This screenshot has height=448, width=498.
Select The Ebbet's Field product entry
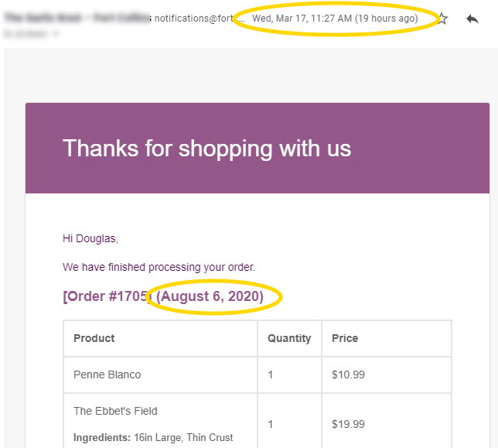click(x=115, y=411)
